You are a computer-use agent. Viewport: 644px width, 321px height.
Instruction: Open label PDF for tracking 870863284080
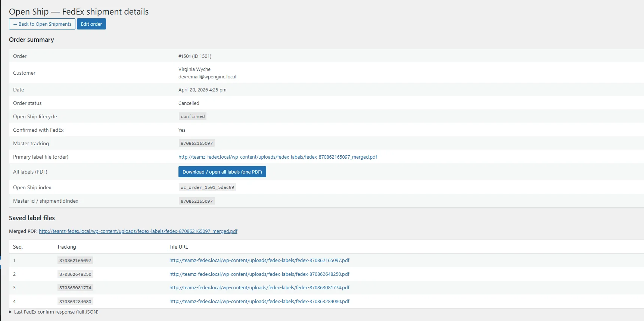tap(259, 301)
